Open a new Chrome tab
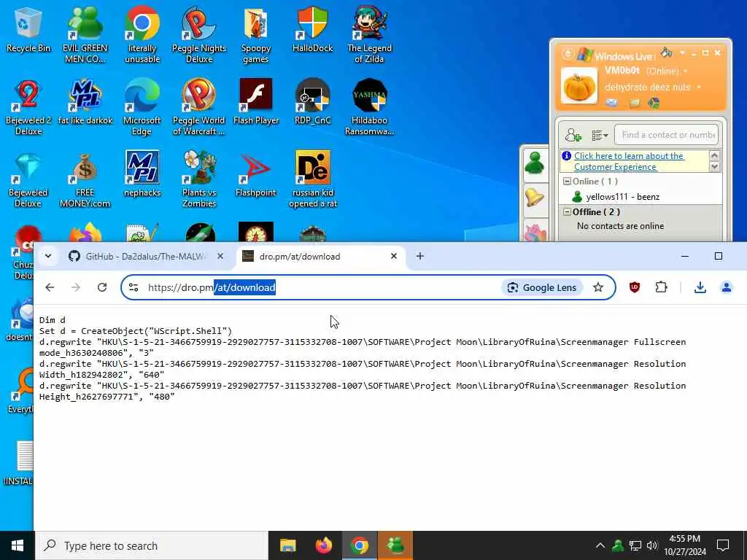Screen dimensions: 747x560 (x=419, y=256)
